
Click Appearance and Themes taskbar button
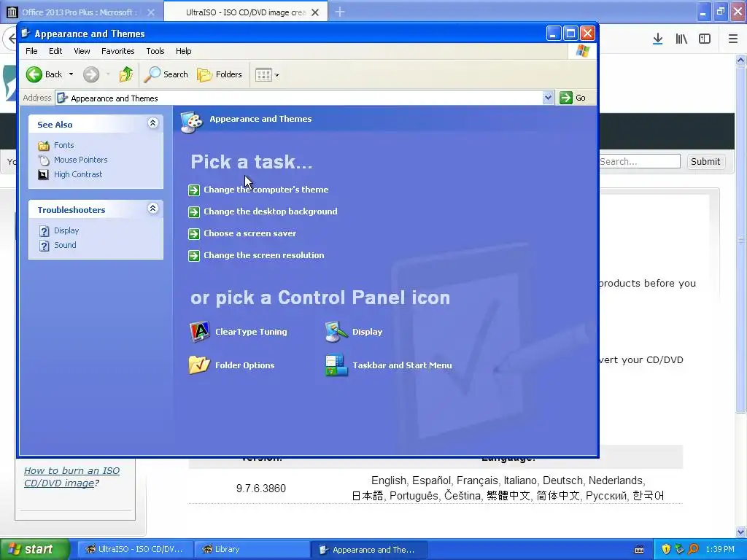(x=368, y=550)
